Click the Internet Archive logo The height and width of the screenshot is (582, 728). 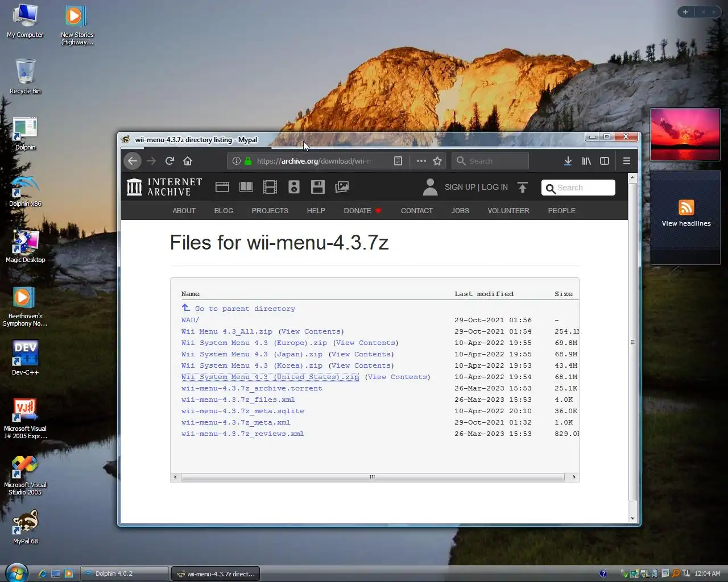point(164,187)
